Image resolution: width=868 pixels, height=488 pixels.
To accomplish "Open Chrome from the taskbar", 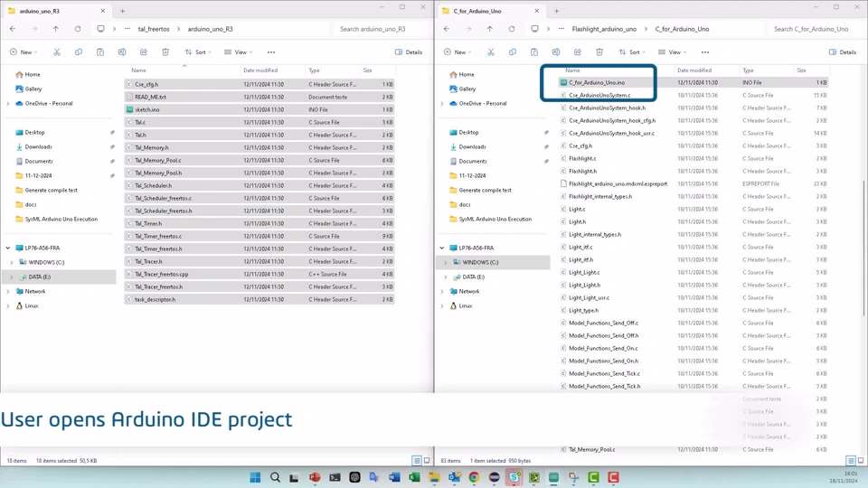I will pos(474,477).
